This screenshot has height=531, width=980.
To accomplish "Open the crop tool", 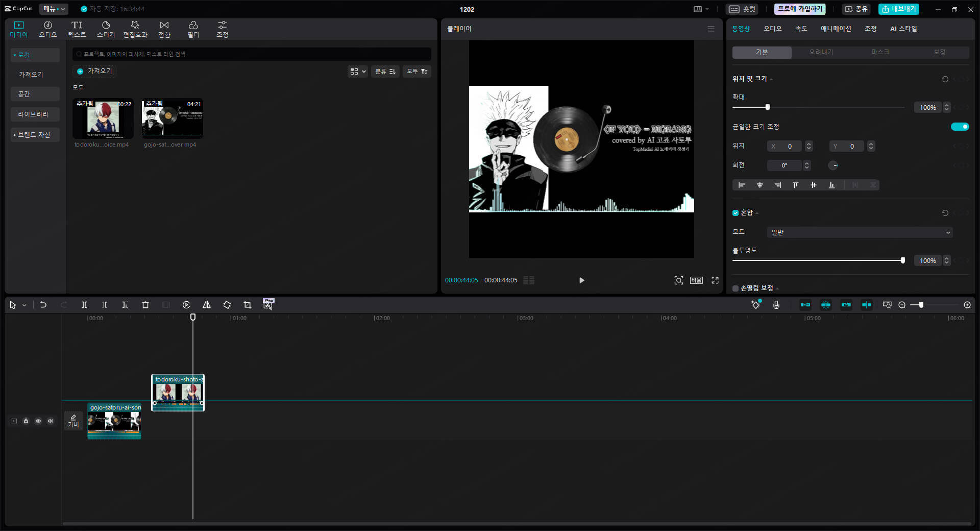I will point(248,305).
